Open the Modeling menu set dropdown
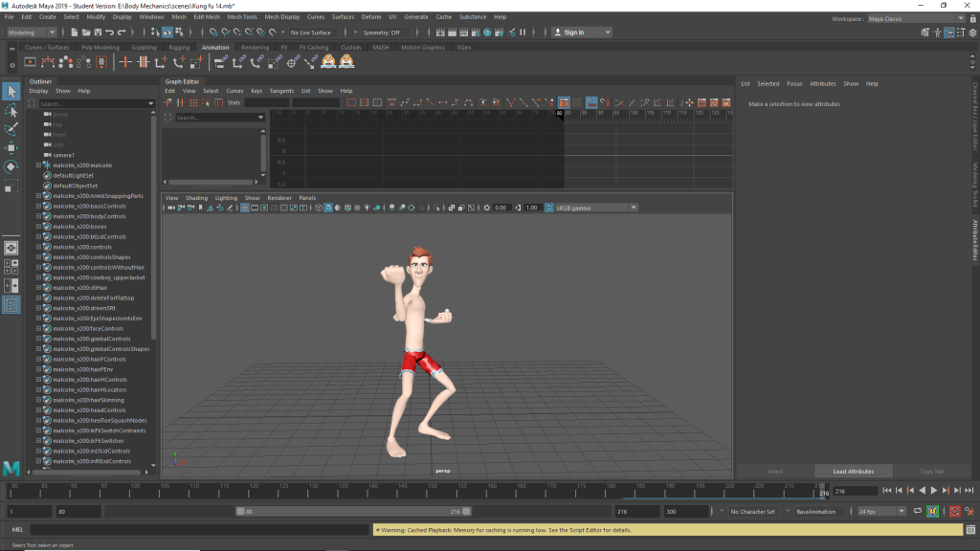Image resolution: width=980 pixels, height=551 pixels. tap(33, 33)
